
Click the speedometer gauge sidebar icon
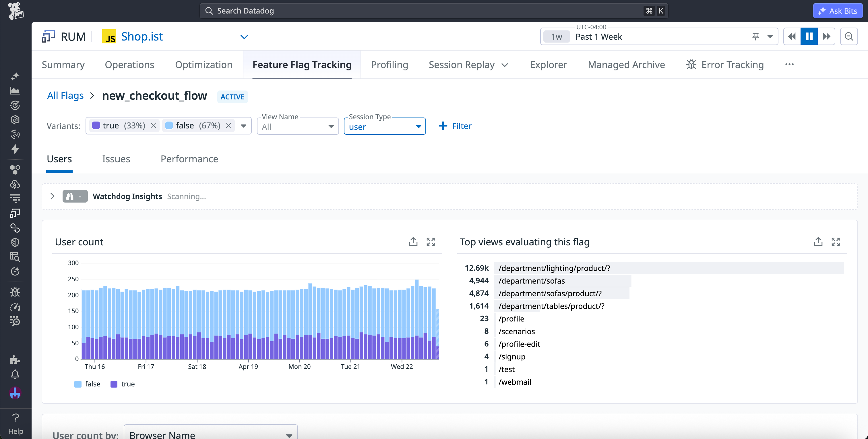coord(15,307)
